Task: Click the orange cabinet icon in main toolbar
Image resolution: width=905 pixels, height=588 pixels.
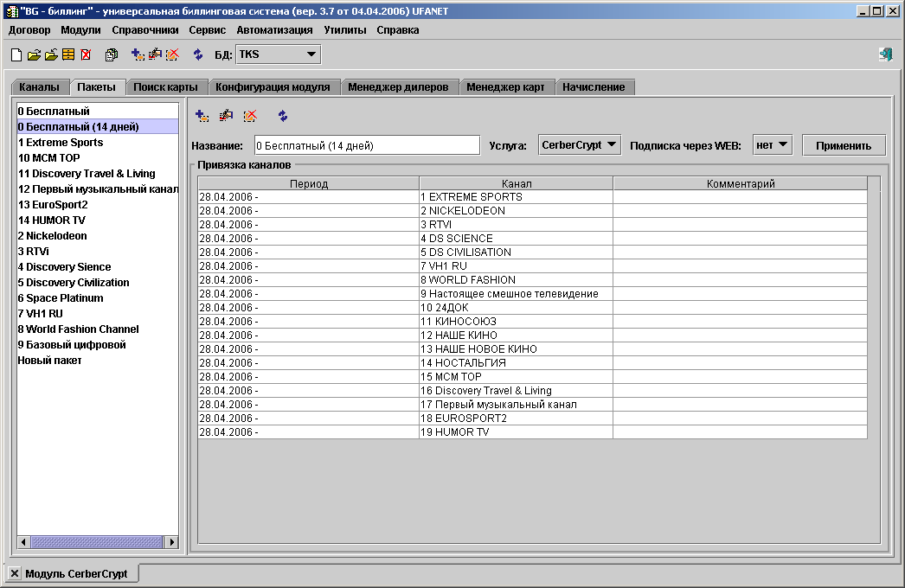Action: coord(68,54)
